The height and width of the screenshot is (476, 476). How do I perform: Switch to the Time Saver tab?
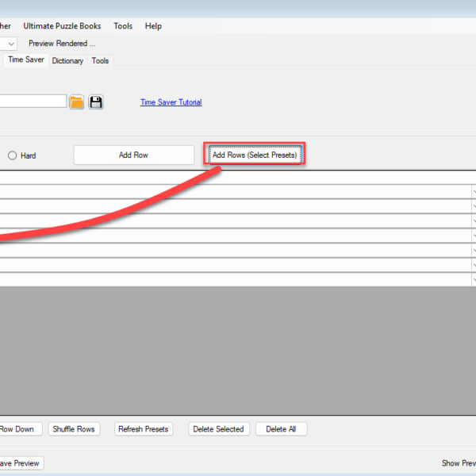[25, 59]
